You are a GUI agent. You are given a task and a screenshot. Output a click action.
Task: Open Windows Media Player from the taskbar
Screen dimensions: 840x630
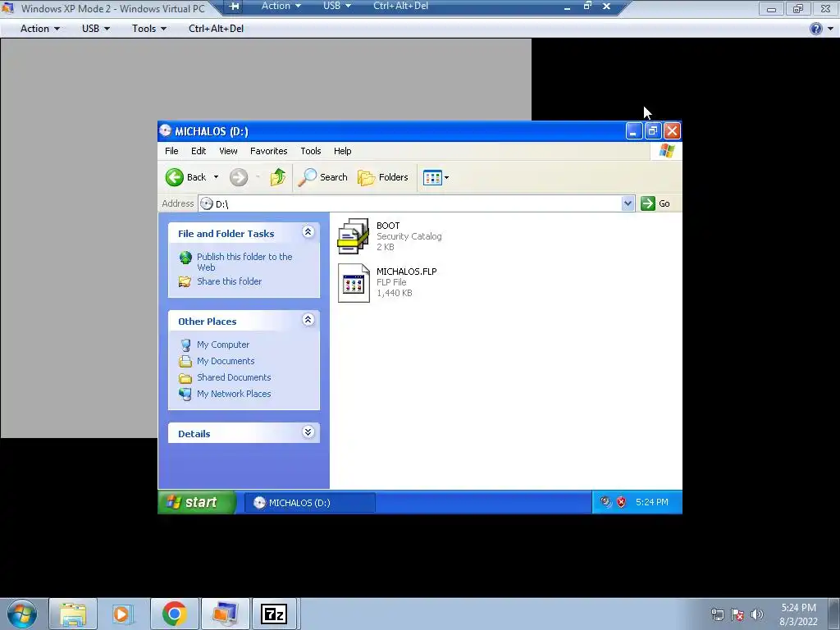click(x=123, y=614)
